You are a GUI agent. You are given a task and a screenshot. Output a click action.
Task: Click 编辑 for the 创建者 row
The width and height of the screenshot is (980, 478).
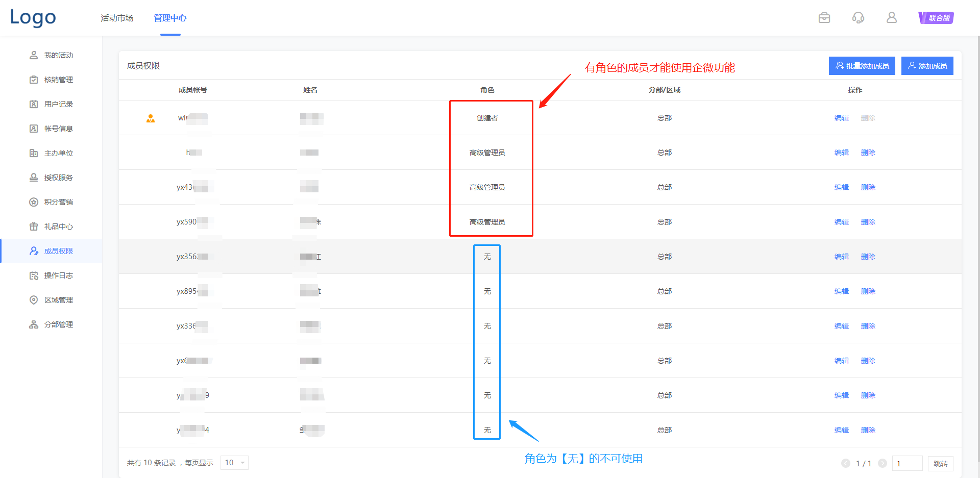coord(842,118)
